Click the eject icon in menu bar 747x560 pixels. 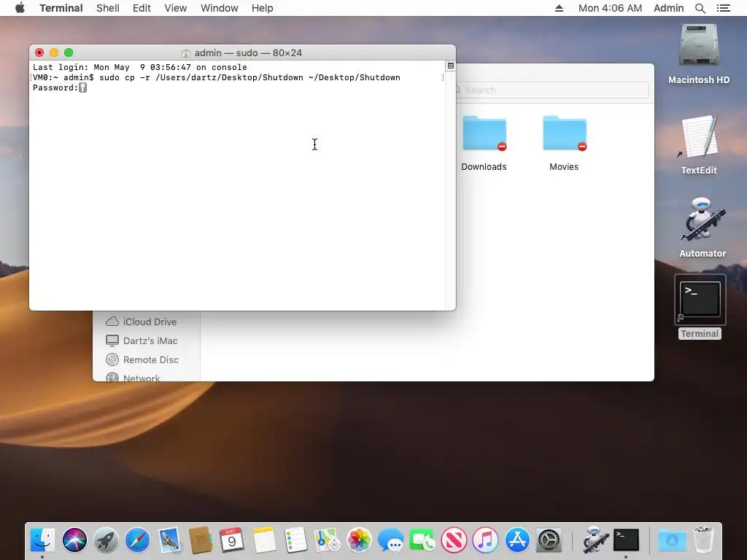click(x=560, y=8)
